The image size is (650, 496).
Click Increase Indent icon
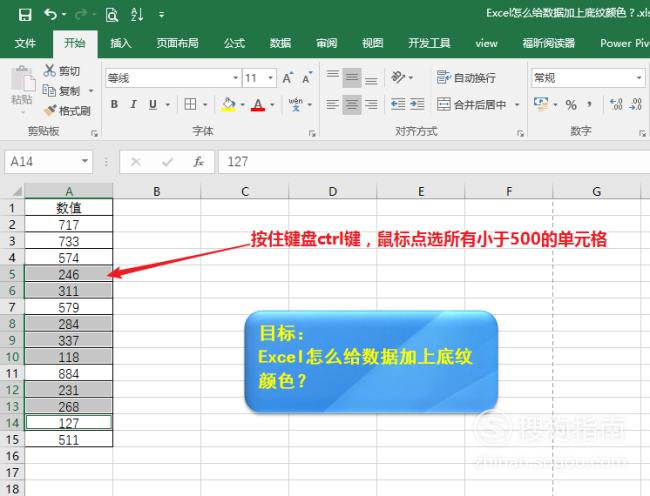[x=417, y=104]
